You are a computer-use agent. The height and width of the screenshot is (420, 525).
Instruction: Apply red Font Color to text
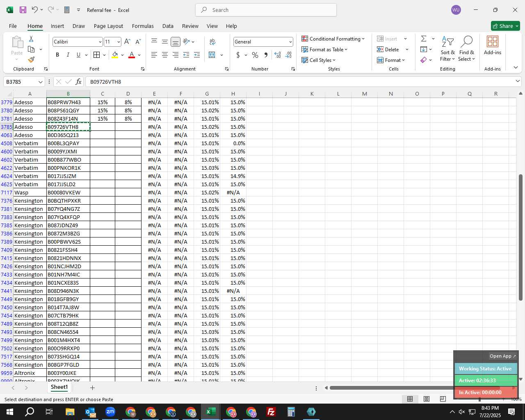pyautogui.click(x=132, y=55)
